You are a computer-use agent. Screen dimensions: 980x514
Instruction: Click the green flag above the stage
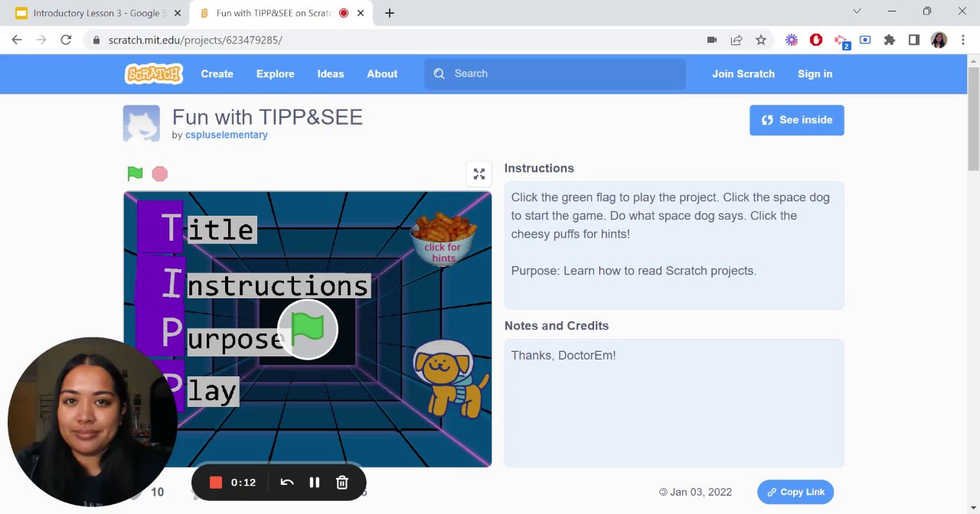(135, 174)
